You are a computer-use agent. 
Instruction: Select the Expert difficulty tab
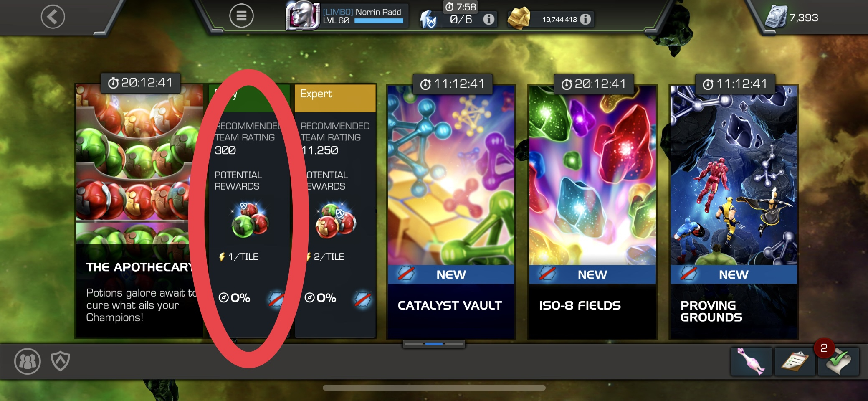coord(335,98)
